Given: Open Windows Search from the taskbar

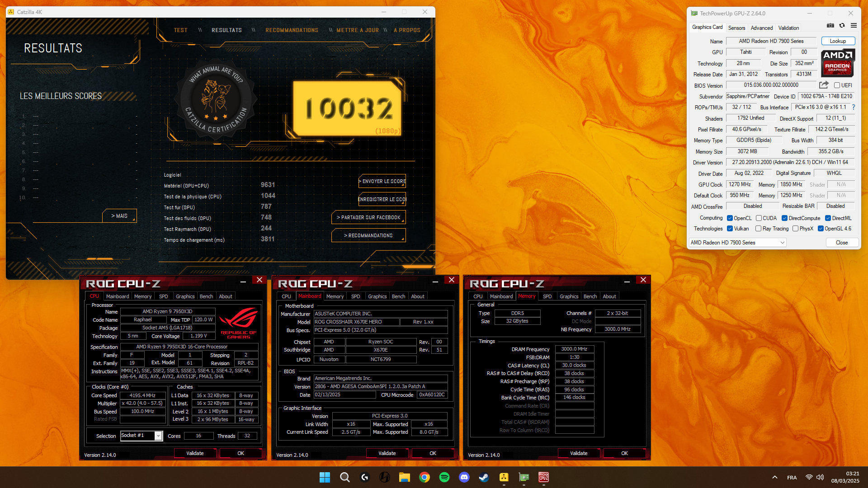Looking at the screenshot, I should [x=345, y=477].
